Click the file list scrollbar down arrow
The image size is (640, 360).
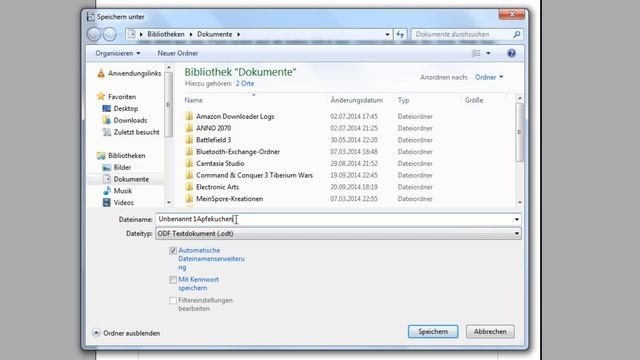(x=519, y=202)
